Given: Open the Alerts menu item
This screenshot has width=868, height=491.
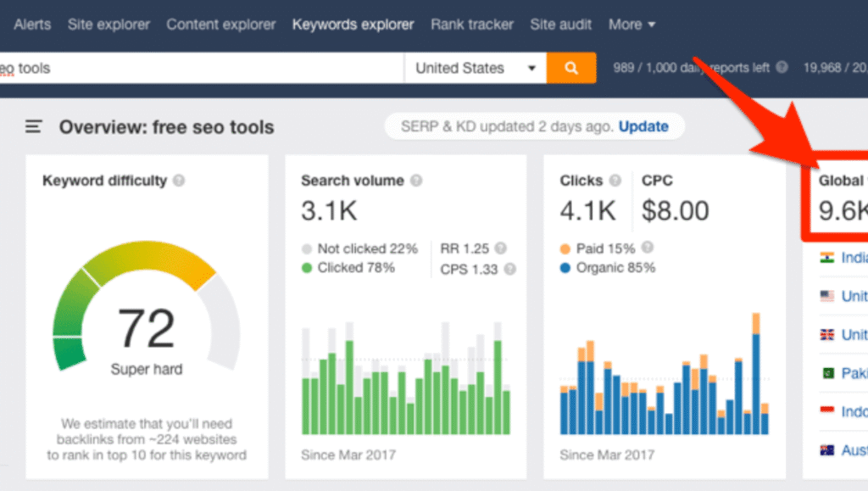Looking at the screenshot, I should (32, 25).
